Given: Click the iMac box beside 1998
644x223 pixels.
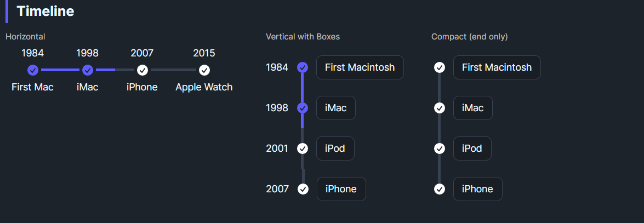Looking at the screenshot, I should pyautogui.click(x=335, y=108).
